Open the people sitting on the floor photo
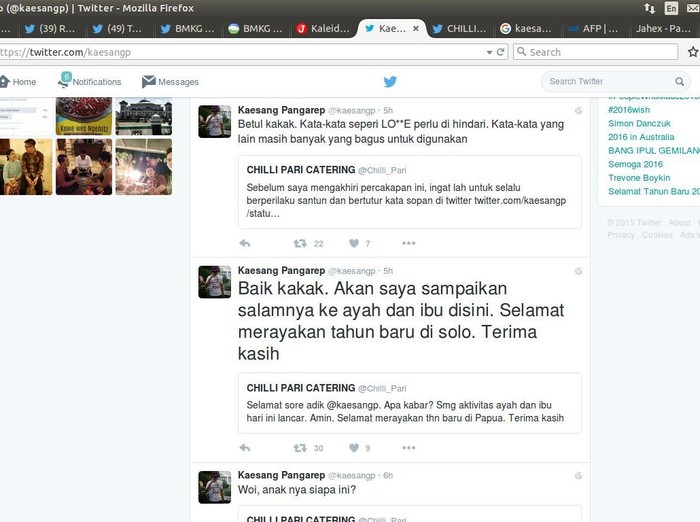Viewport: 700px width, 522px height. [84, 167]
